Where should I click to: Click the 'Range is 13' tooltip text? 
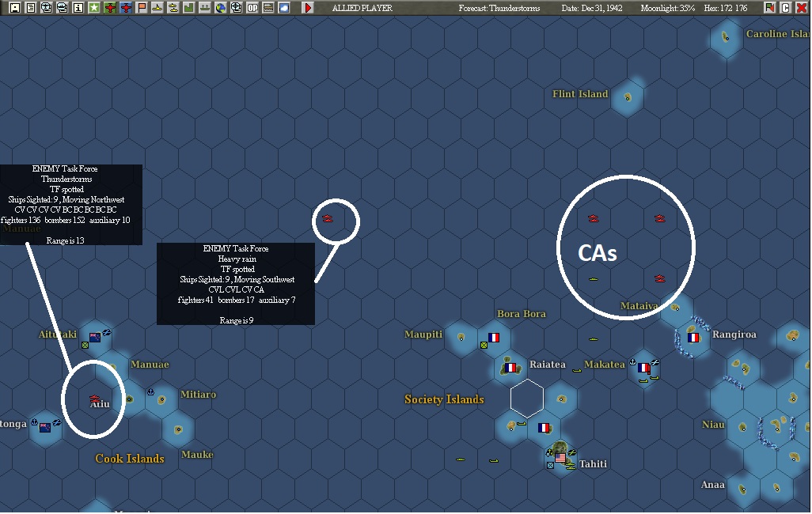[x=65, y=240]
